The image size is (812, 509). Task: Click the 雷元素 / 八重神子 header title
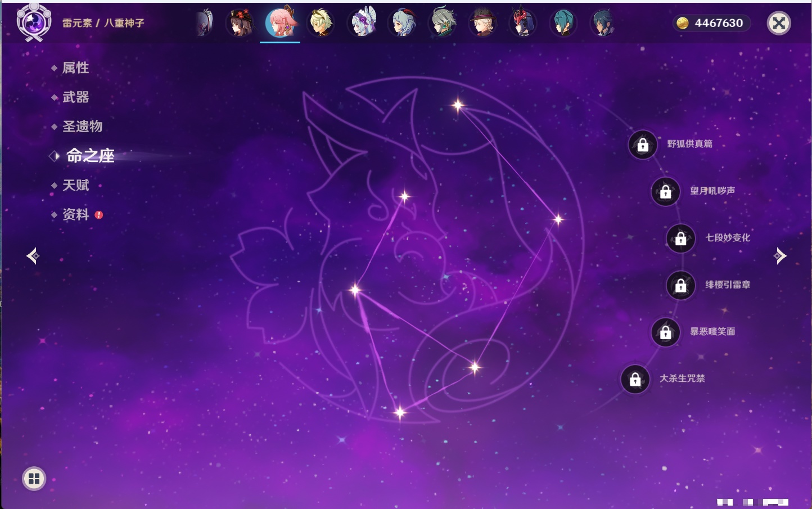pos(103,23)
